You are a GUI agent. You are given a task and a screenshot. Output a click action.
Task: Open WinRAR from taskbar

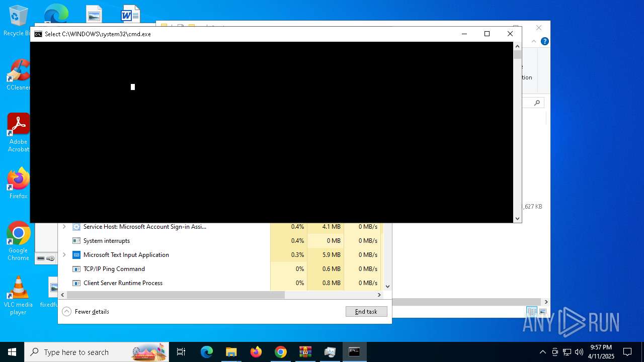305,352
